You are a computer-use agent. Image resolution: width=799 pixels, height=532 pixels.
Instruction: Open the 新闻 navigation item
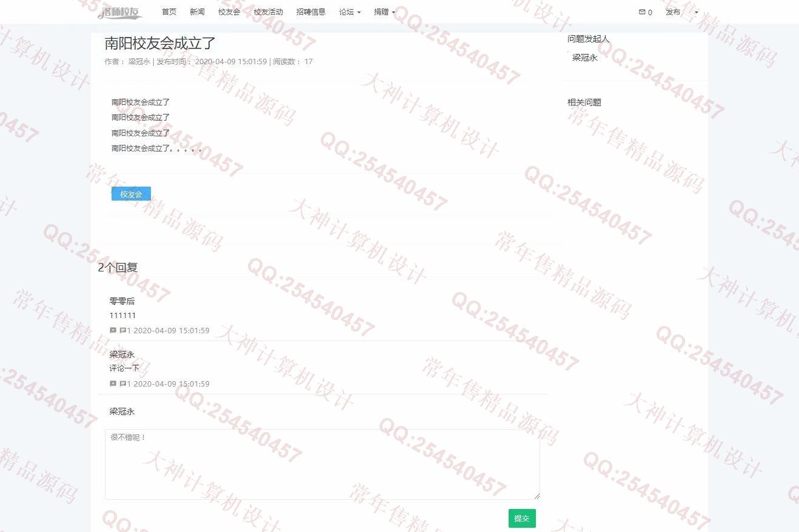(x=197, y=12)
